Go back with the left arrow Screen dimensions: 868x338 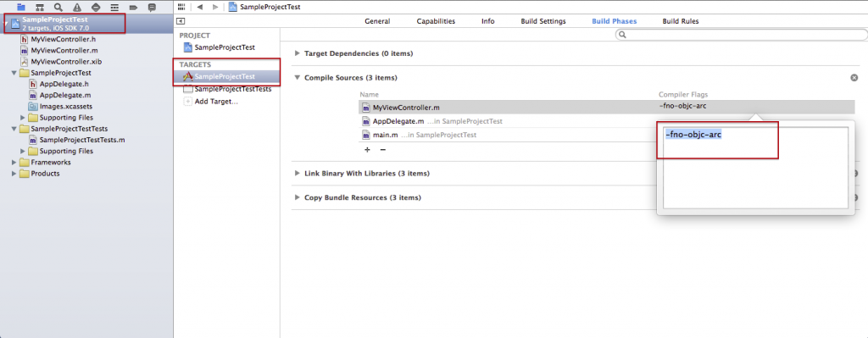[x=200, y=7]
